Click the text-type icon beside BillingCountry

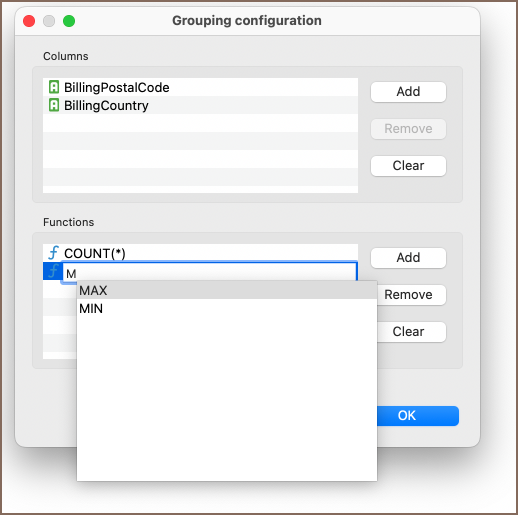click(54, 105)
